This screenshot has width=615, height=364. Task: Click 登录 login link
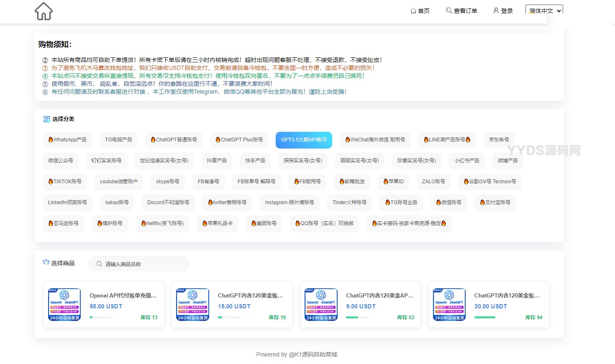503,11
